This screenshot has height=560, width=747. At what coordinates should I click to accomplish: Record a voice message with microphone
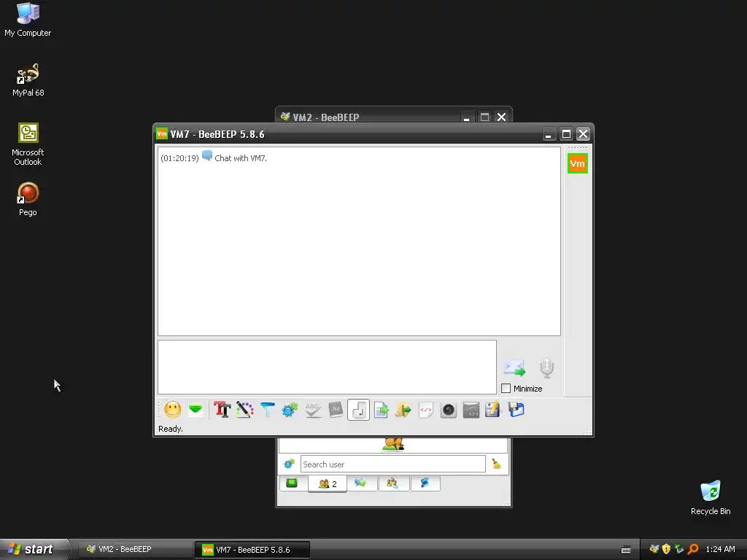pos(547,368)
